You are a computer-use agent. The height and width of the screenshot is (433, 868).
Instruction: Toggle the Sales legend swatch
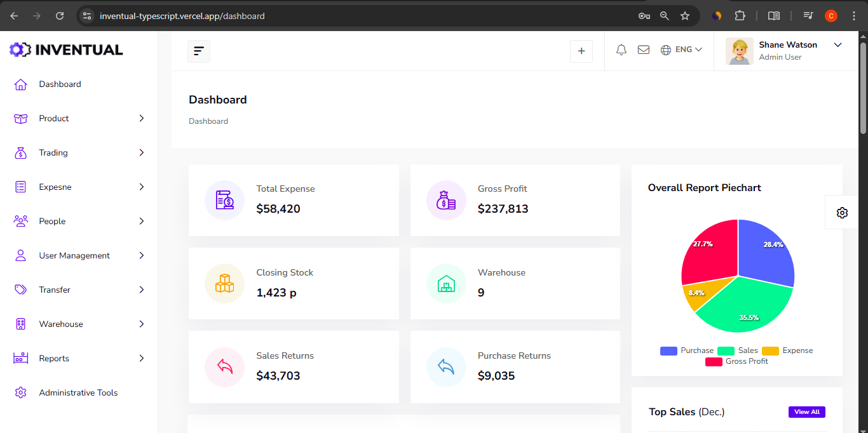tap(726, 350)
